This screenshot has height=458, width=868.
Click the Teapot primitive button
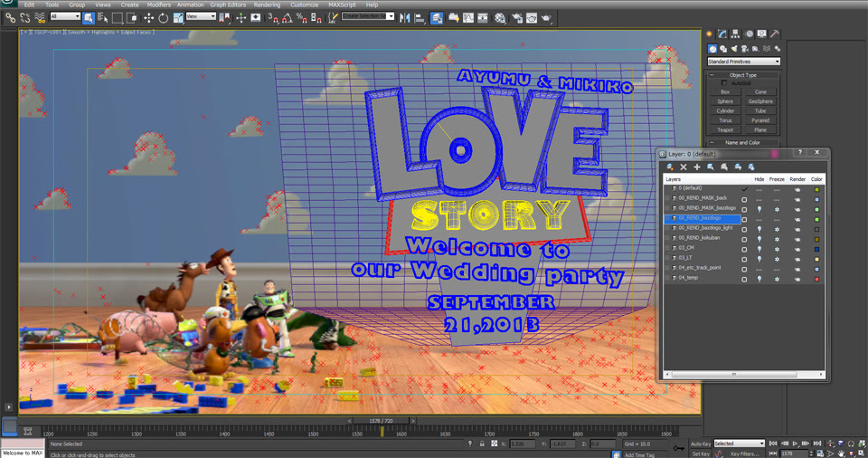tap(725, 129)
